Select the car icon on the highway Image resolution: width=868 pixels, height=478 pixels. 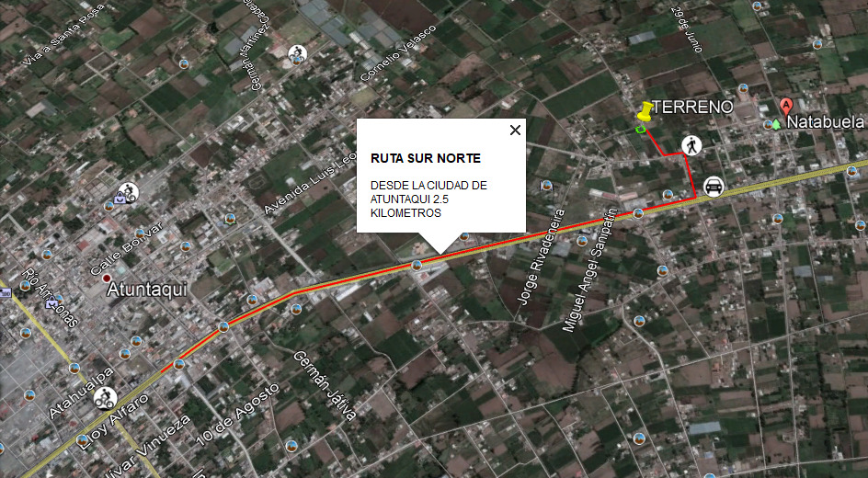pos(714,187)
